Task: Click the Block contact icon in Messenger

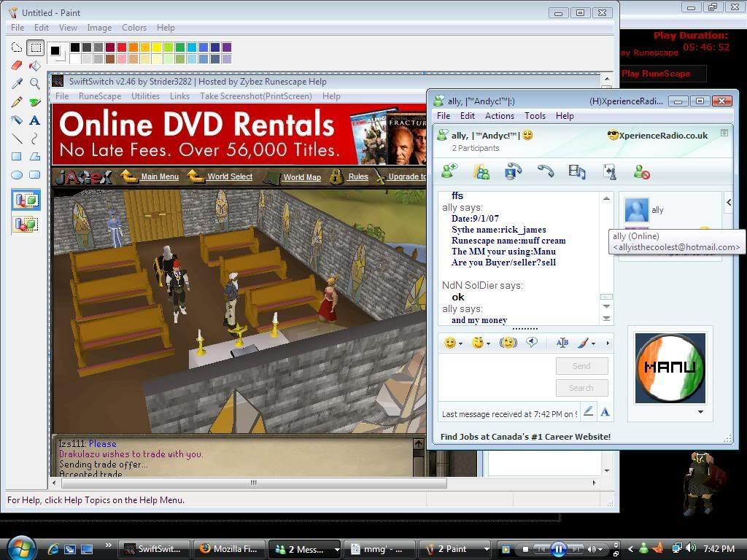Action: pos(642,171)
